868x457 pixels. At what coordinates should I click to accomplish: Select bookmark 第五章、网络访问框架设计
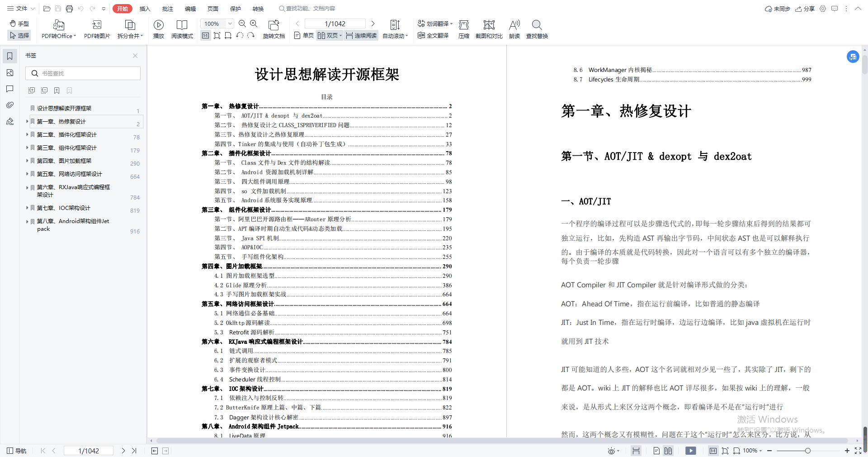click(x=69, y=174)
